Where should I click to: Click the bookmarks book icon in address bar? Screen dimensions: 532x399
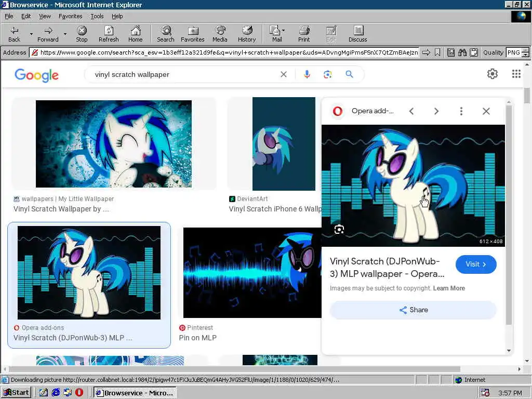(451, 52)
